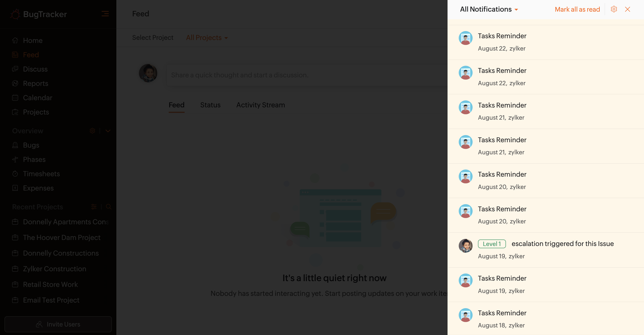Click Mark all as read
644x335 pixels.
click(577, 9)
